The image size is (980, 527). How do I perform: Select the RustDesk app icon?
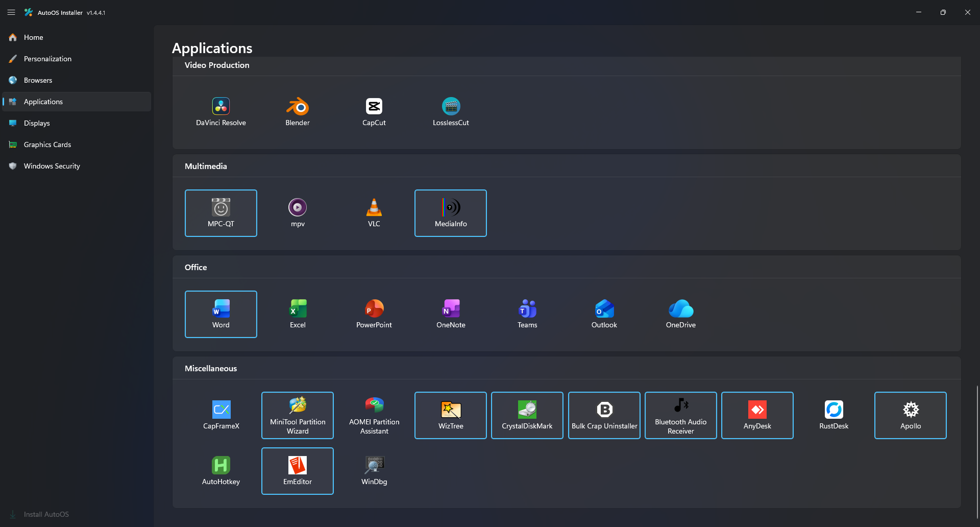coord(834,410)
